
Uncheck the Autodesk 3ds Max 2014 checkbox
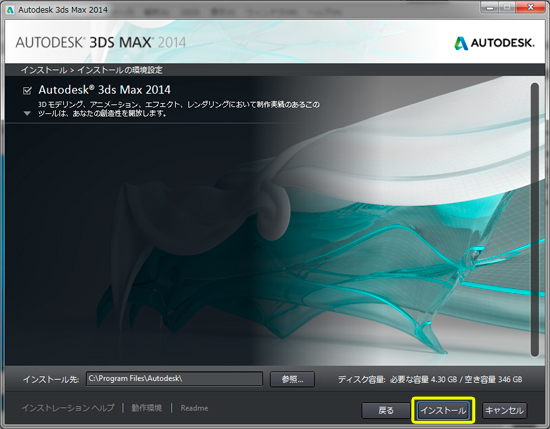[x=27, y=91]
